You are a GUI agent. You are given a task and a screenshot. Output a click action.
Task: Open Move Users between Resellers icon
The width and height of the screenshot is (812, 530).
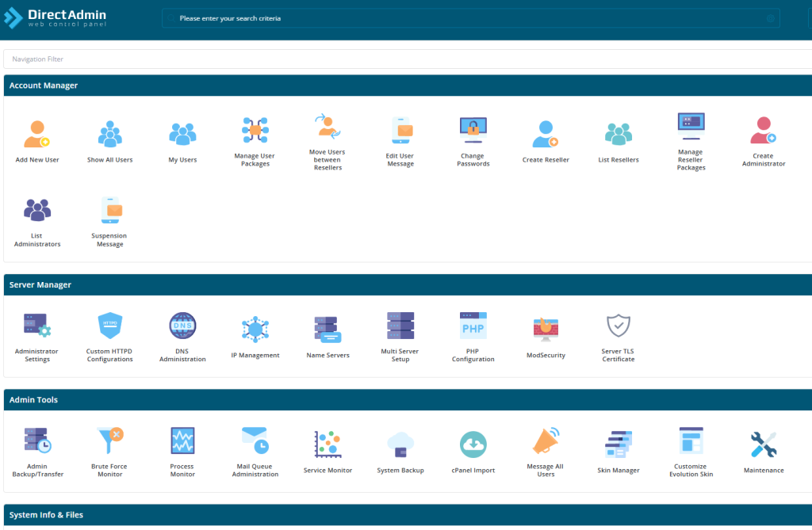pos(327,126)
